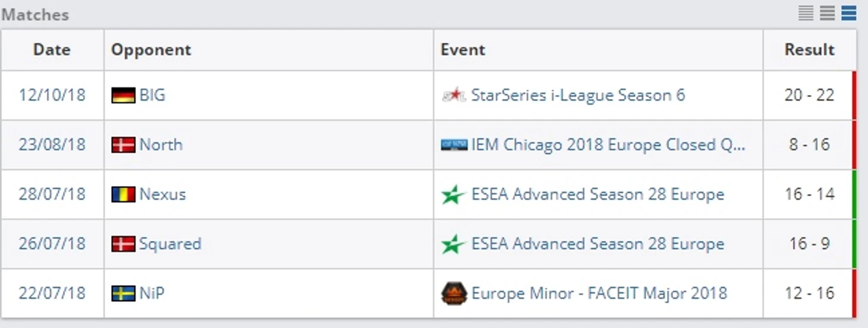The image size is (868, 328).
Task: Switch to medium table density view
Action: pos(828,13)
